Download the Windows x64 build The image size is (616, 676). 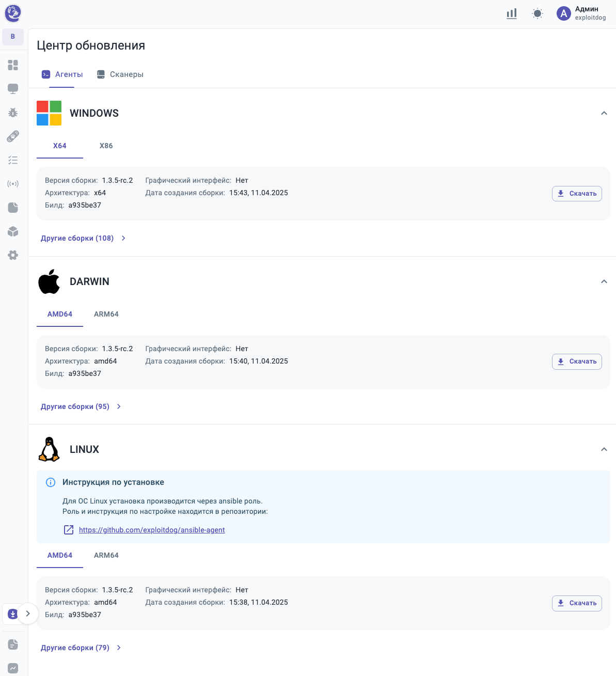tap(577, 194)
